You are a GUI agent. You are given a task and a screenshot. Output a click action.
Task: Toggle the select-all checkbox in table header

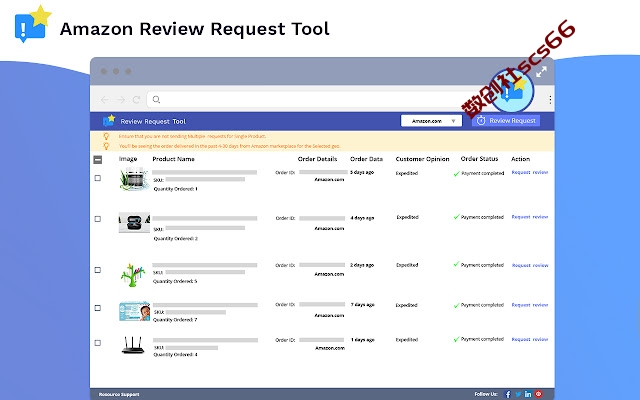tap(98, 160)
